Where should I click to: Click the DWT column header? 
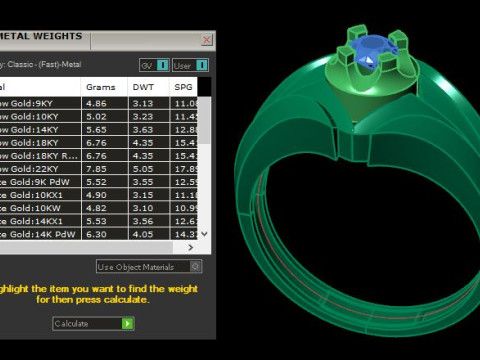pos(148,87)
